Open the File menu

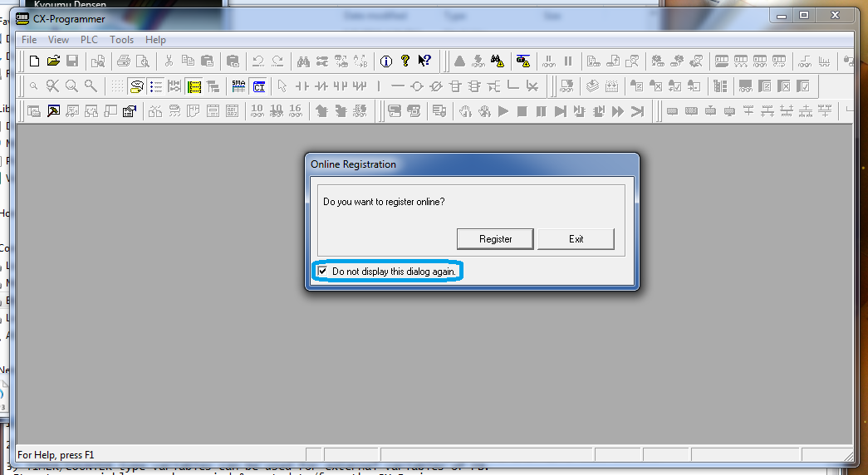coord(29,40)
